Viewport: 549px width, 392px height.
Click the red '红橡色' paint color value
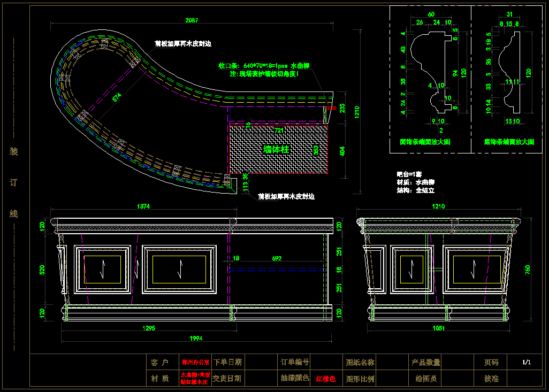click(x=326, y=379)
